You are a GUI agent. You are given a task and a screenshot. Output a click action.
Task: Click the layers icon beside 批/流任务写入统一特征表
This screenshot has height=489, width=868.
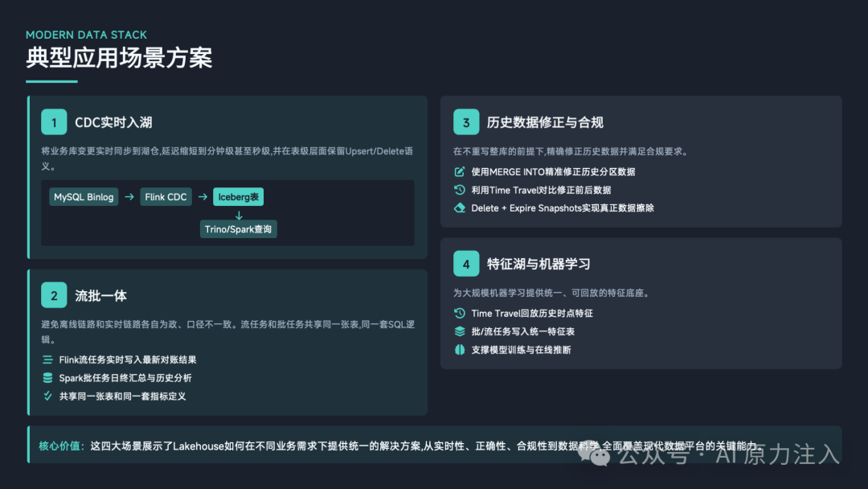pos(460,331)
